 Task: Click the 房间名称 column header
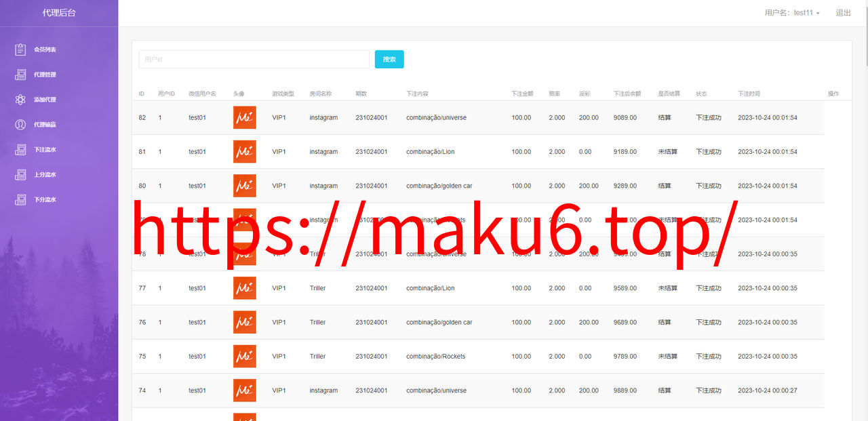[321, 94]
